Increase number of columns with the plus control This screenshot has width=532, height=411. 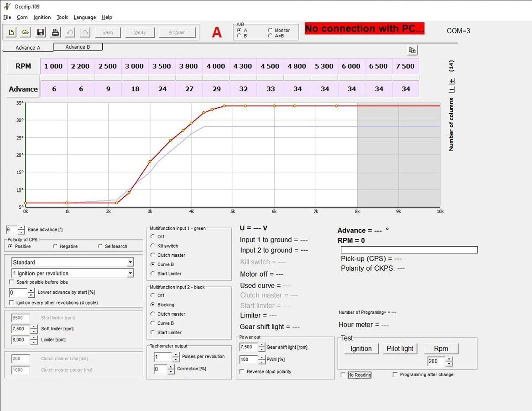click(x=452, y=81)
